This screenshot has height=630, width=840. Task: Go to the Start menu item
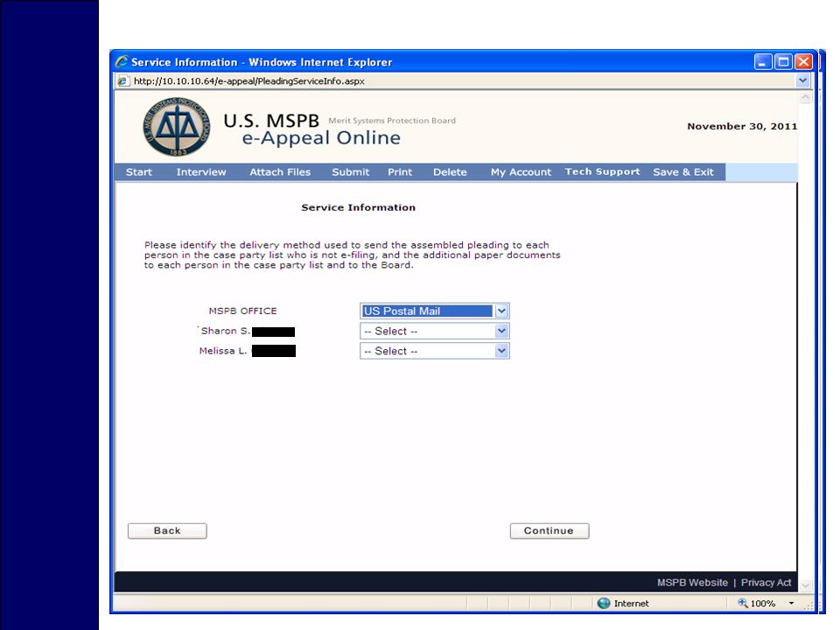pyautogui.click(x=139, y=172)
